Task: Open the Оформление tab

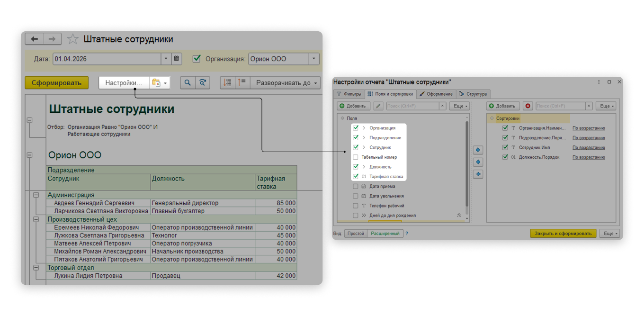Action: (437, 94)
